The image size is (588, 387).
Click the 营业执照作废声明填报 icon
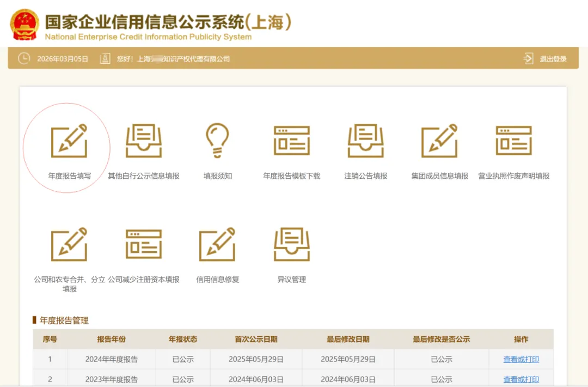point(514,141)
